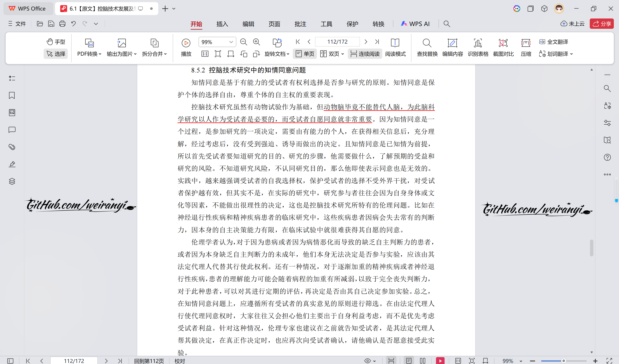Click 回到第112页 in status bar
619x364 pixels.
[x=149, y=361]
